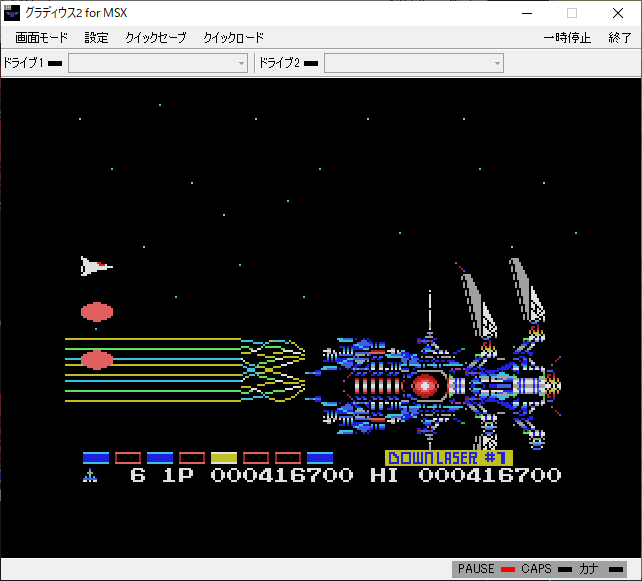
Task: Click the CAPS status indicator
Action: point(565,569)
